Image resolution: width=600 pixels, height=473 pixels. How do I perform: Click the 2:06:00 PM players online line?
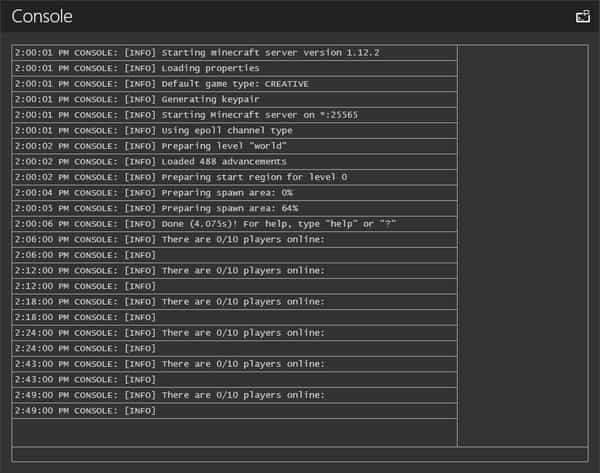pyautogui.click(x=235, y=239)
